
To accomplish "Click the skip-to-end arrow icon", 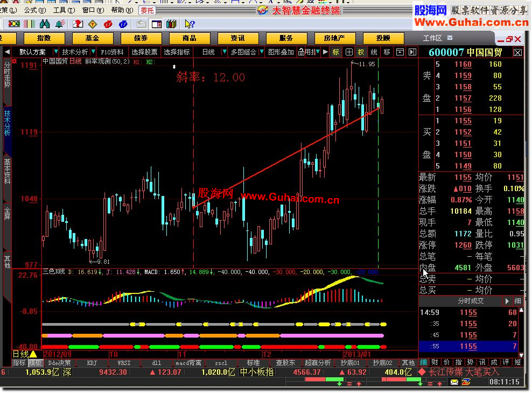I will 412,52.
